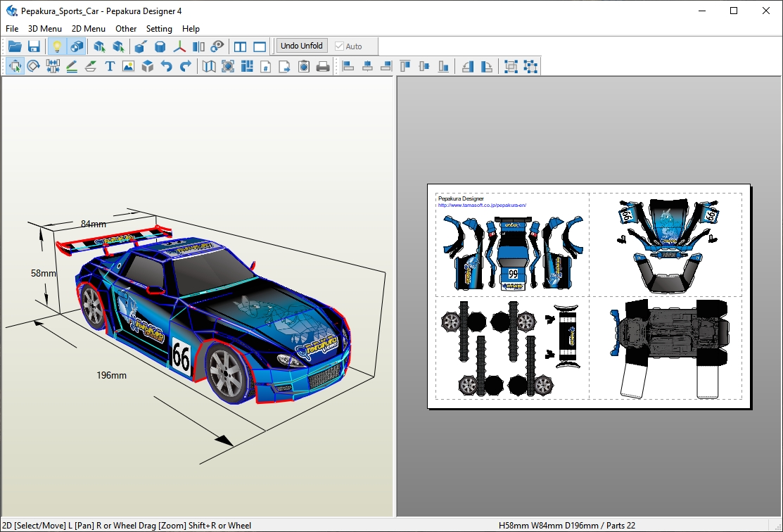Click the Pepakura app icon in the title bar
The image size is (783, 532).
pos(12,11)
